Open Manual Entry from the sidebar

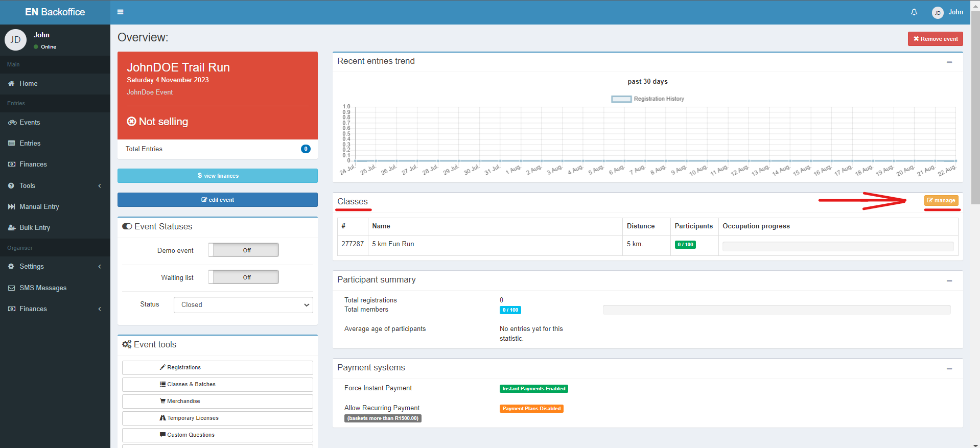tap(55, 206)
